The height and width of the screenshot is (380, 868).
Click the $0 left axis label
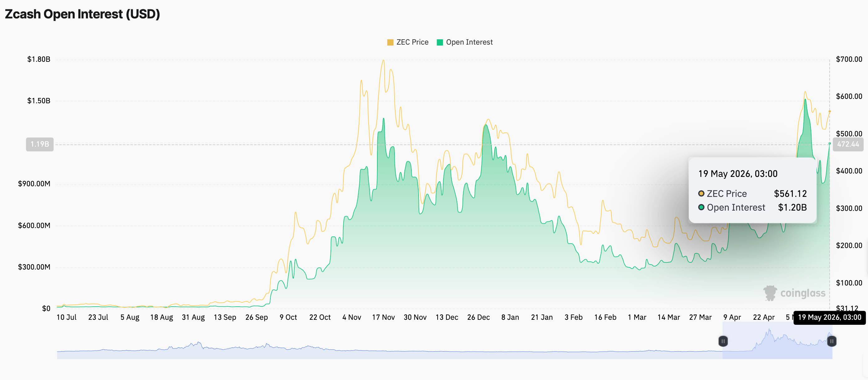tap(46, 308)
